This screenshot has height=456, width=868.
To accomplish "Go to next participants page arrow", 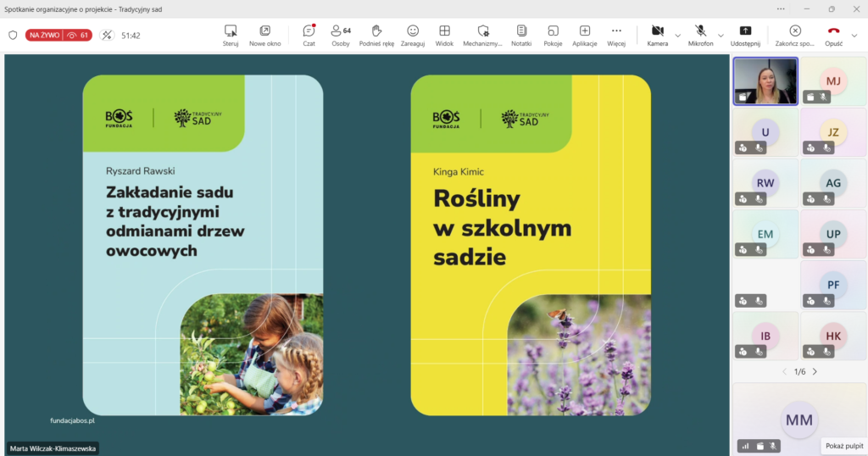I will point(815,372).
